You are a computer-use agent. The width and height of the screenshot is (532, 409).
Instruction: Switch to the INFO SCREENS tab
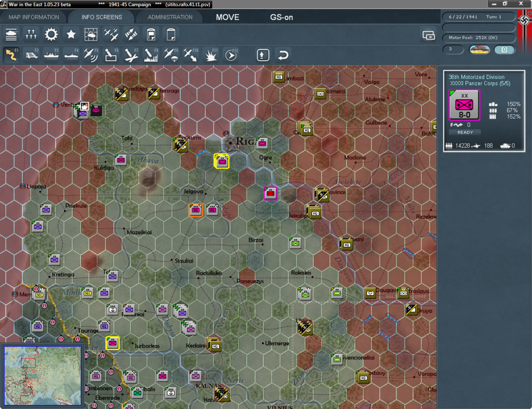tap(101, 17)
